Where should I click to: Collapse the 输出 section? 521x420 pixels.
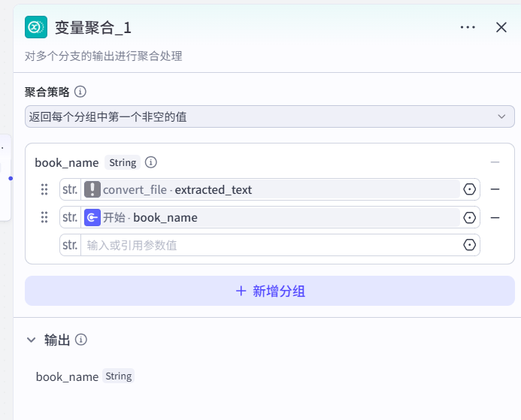click(32, 340)
